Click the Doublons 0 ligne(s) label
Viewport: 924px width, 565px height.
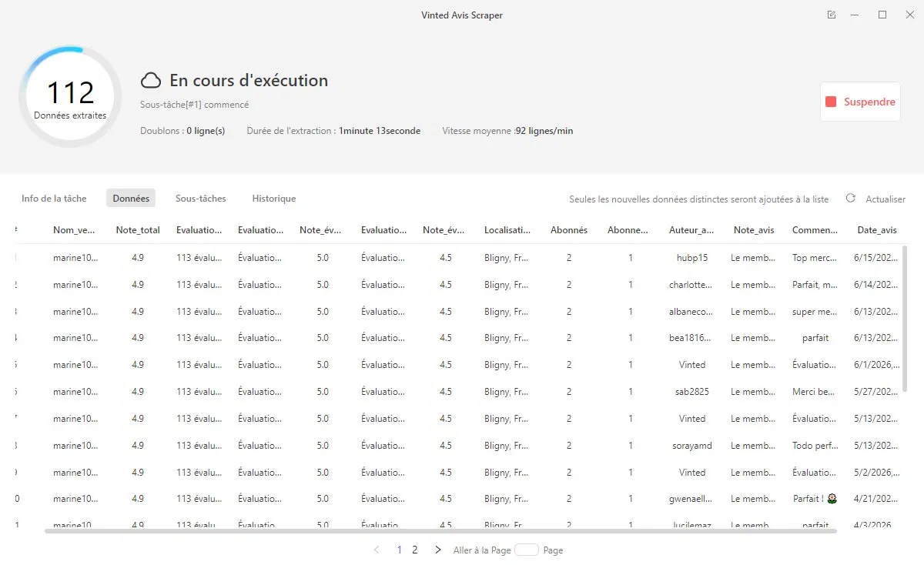click(182, 131)
